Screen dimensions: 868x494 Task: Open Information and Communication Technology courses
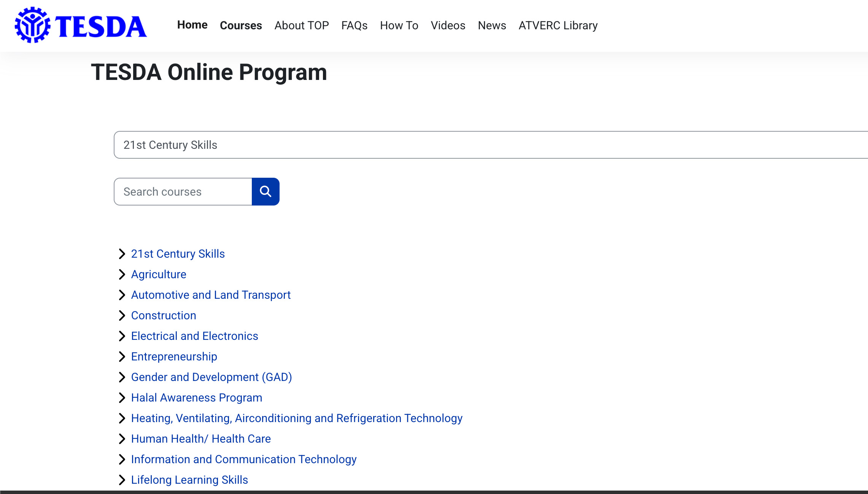pos(243,459)
